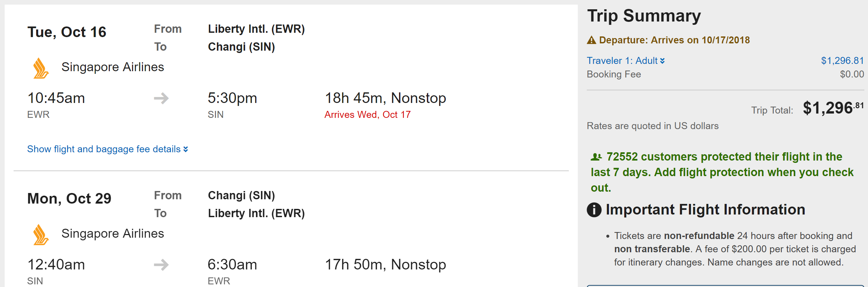The width and height of the screenshot is (868, 287).
Task: Click the return Singapore Airlines logo
Action: 41,234
